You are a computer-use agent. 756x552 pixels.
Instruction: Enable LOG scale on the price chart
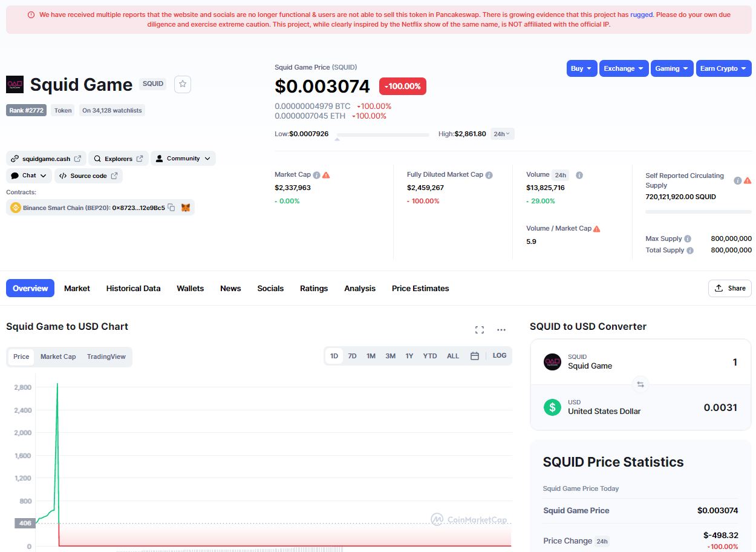(x=499, y=356)
